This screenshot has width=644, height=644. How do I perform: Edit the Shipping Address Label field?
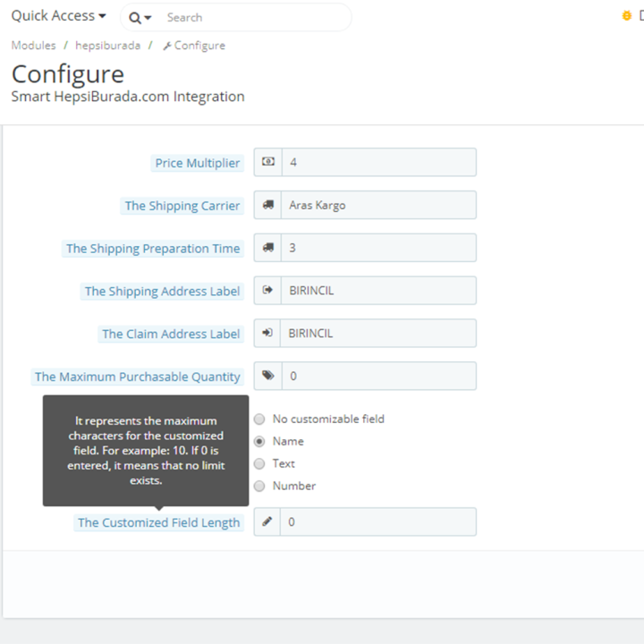point(378,291)
